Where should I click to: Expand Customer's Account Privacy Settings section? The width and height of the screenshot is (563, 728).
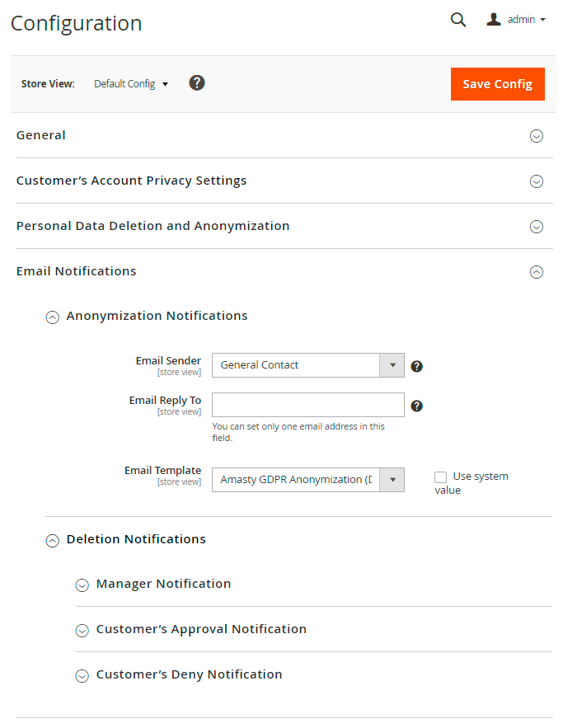[x=537, y=181]
